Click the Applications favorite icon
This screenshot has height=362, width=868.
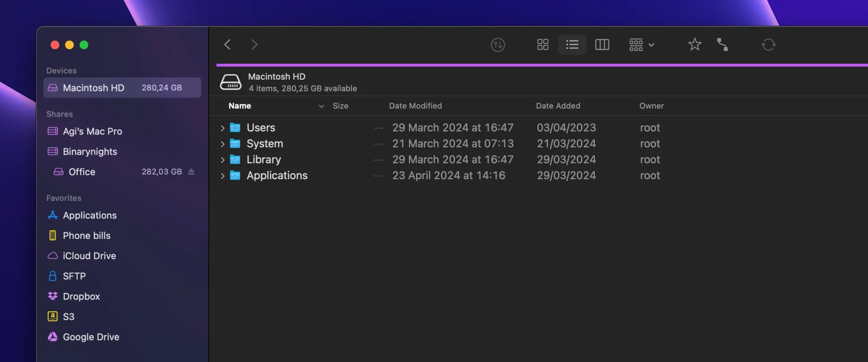click(x=53, y=215)
